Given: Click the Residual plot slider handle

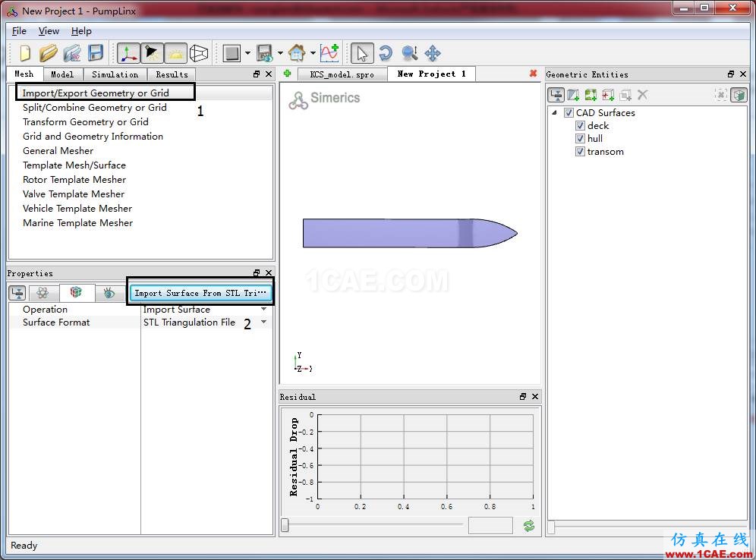Looking at the screenshot, I should (285, 525).
